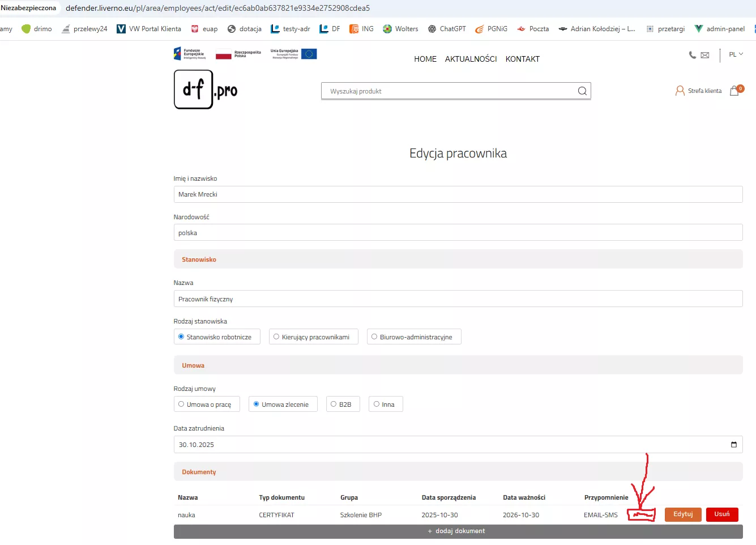Screen dimensions: 756x545
Task: Click the Imię i nazwisko input field
Action: (458, 194)
